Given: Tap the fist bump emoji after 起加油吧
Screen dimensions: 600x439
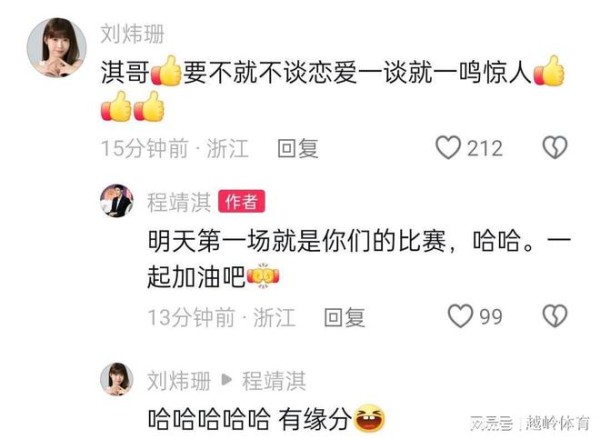Looking at the screenshot, I should (263, 276).
